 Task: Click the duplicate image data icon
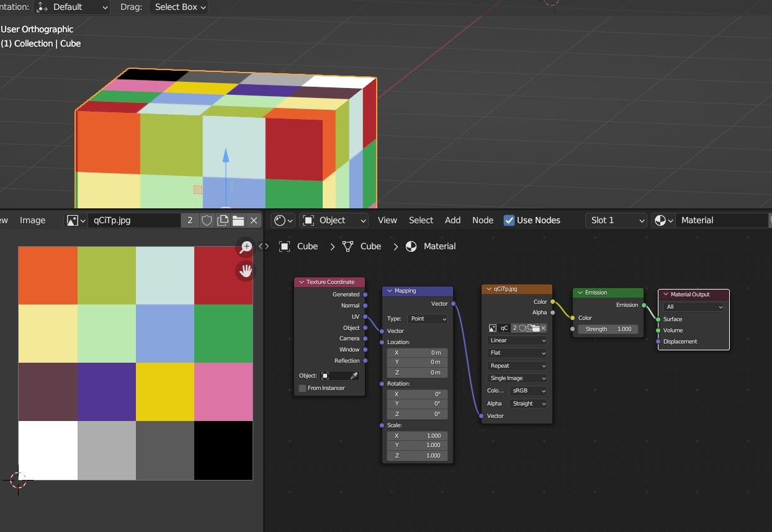222,220
